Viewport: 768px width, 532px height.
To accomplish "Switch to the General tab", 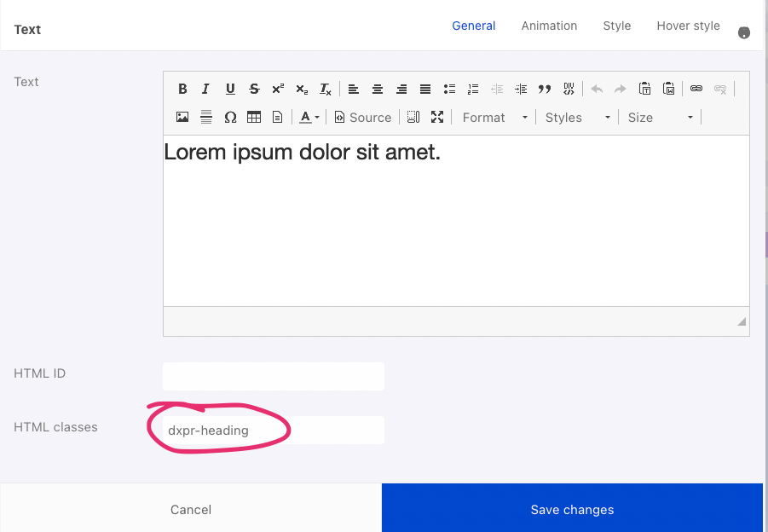I will click(473, 26).
